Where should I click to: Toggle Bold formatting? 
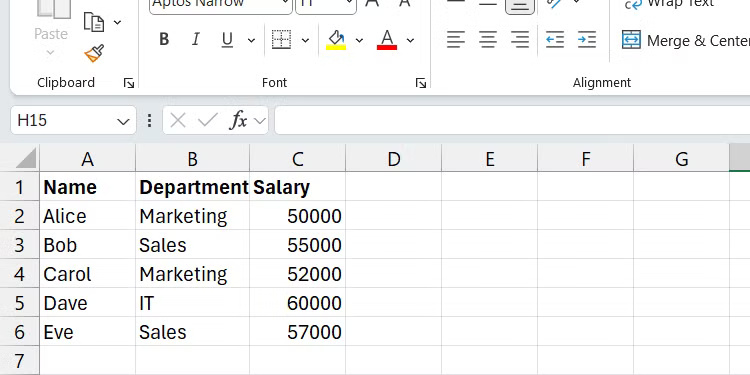point(164,40)
